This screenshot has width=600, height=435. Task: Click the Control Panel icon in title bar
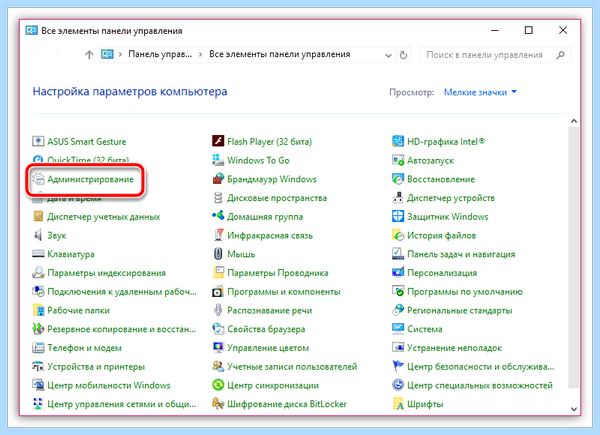[x=31, y=31]
